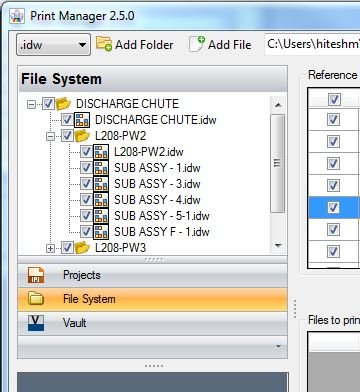Toggle the header checkbox in Reference table
This screenshot has height=392, width=360.
[x=334, y=99]
